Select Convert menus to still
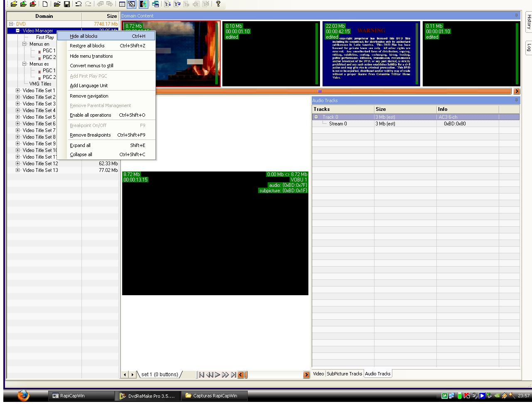The width and height of the screenshot is (532, 404). tap(106, 66)
